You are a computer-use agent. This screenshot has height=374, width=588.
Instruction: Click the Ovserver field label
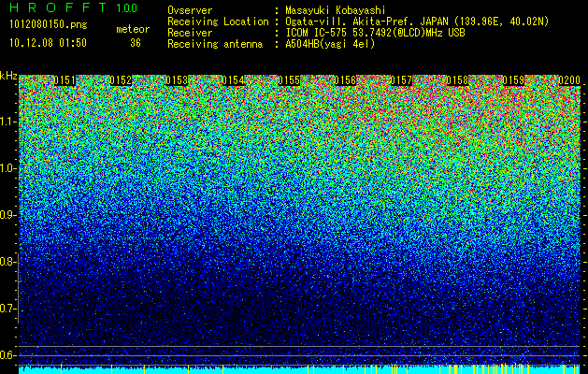pyautogui.click(x=190, y=10)
